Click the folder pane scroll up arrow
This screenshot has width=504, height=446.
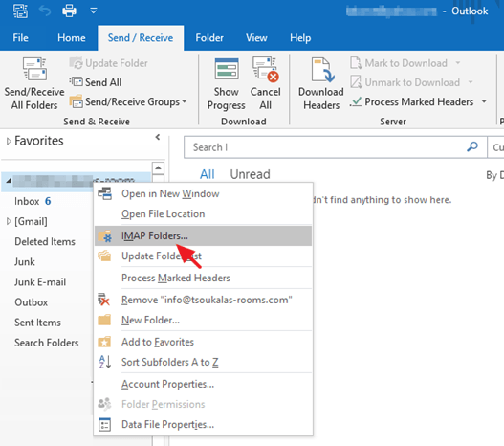point(158,167)
